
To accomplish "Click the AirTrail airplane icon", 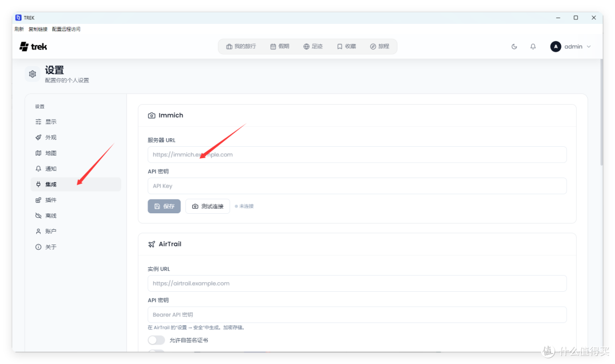I will [151, 244].
